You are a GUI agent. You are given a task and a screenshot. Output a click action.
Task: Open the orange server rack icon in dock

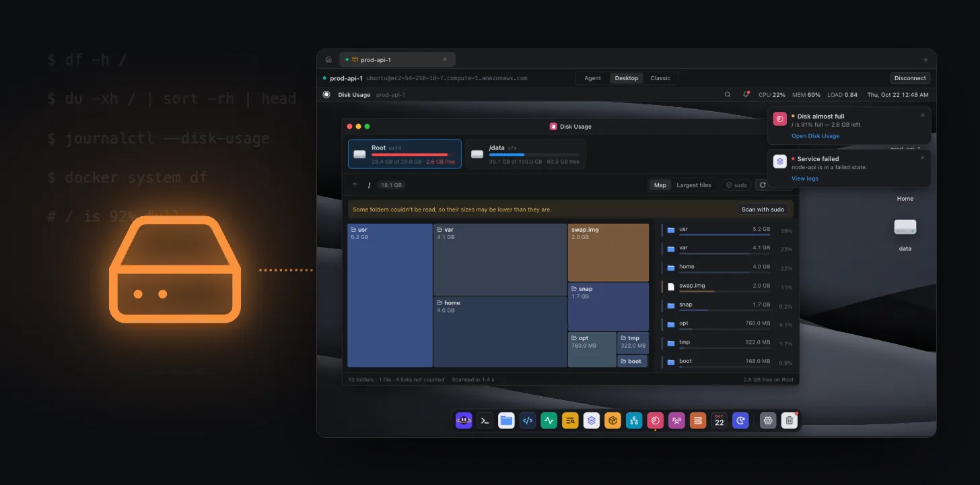698,421
